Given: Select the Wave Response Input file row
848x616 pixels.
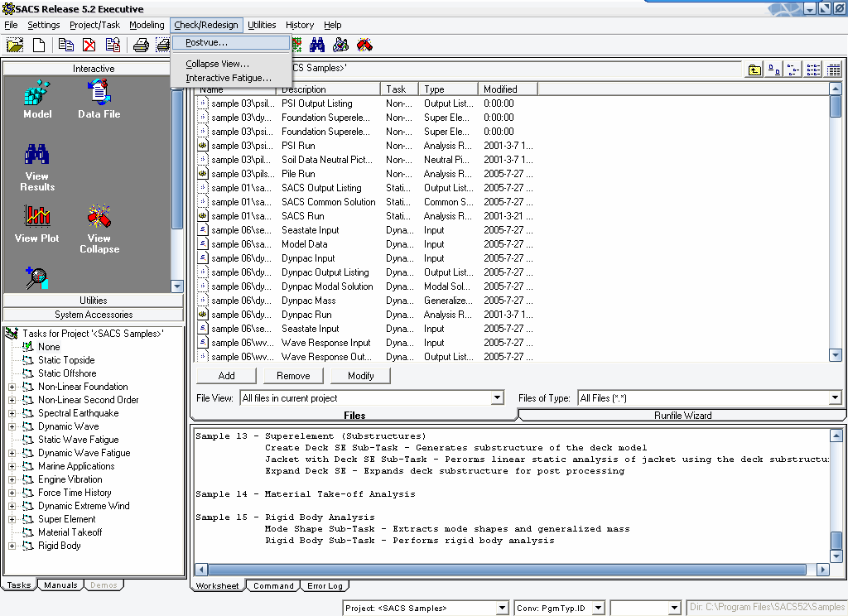Looking at the screenshot, I should pyautogui.click(x=365, y=342).
